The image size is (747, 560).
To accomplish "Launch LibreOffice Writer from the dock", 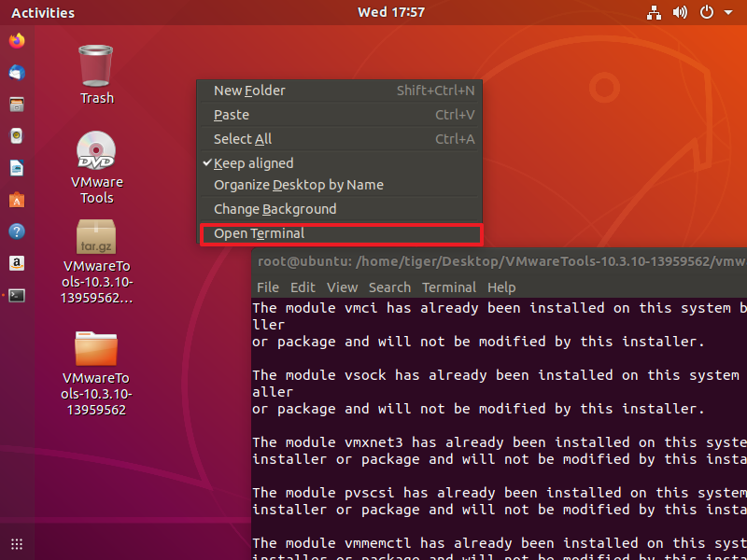I will (17, 168).
